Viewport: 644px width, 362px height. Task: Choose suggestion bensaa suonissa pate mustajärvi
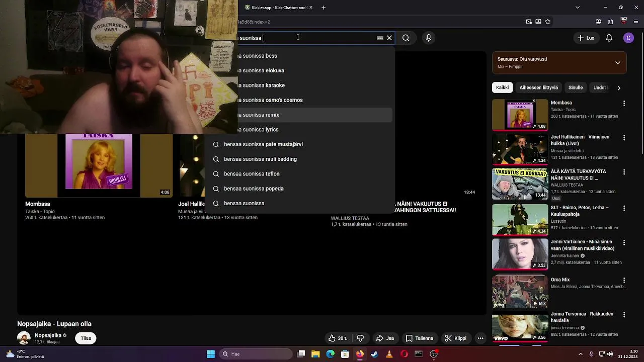click(x=300, y=144)
